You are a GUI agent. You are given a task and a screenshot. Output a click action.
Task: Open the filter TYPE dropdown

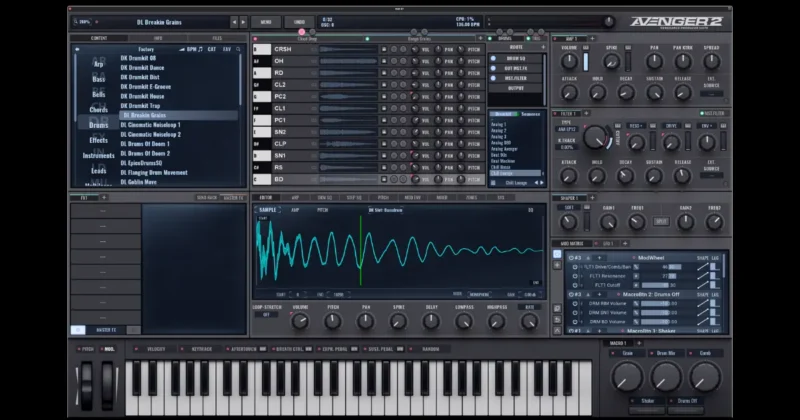[x=567, y=130]
